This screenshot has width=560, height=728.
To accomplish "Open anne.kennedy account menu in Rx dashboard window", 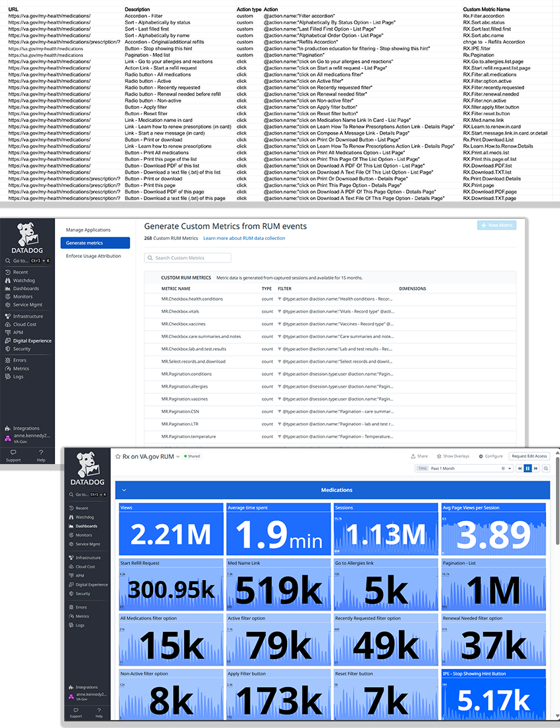I will (x=87, y=696).
